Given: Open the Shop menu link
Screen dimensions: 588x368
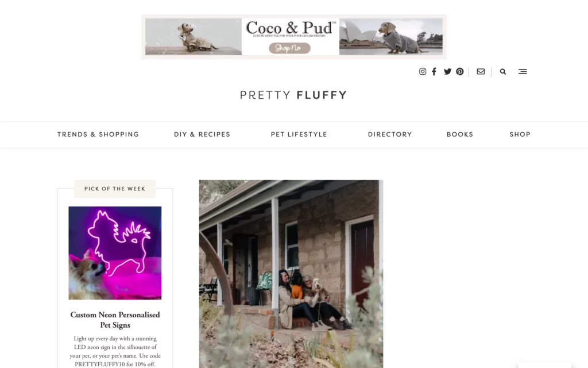Looking at the screenshot, I should 520,135.
